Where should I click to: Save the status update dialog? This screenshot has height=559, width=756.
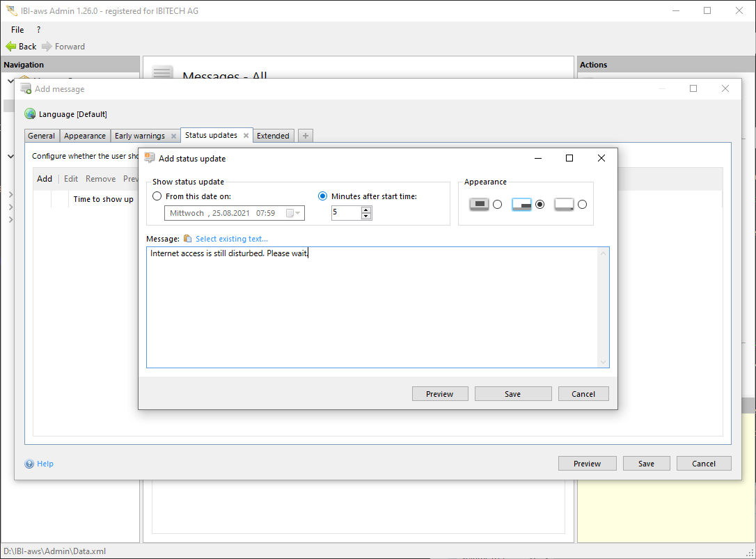coord(512,394)
